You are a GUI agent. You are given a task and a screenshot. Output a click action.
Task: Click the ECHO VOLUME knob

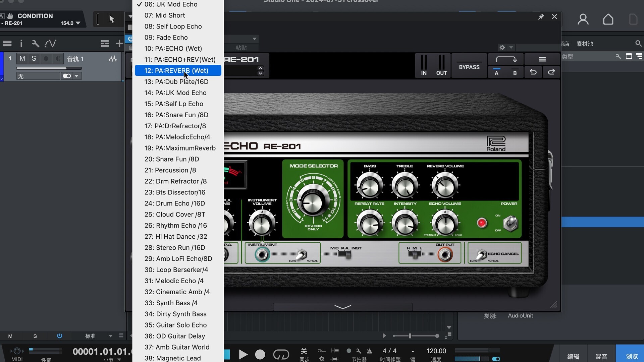click(445, 223)
